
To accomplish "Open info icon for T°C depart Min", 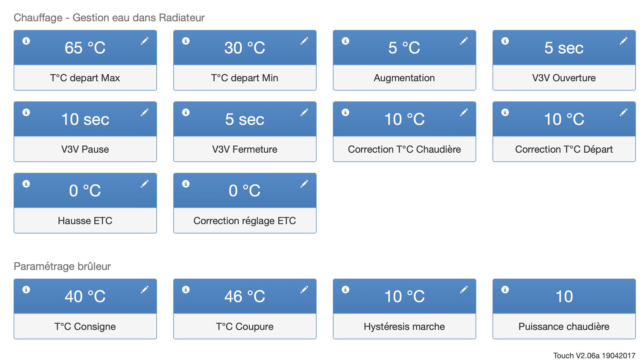I will coord(186,41).
